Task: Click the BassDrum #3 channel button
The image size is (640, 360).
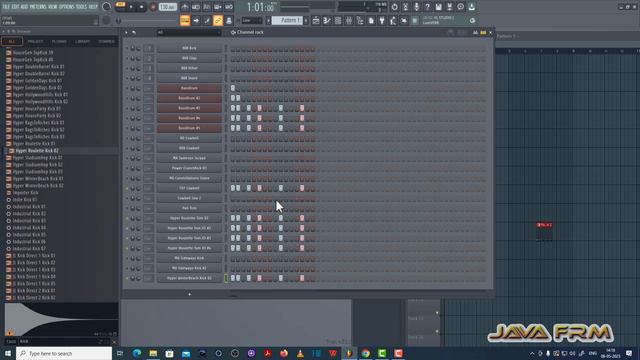Action: [x=189, y=108]
